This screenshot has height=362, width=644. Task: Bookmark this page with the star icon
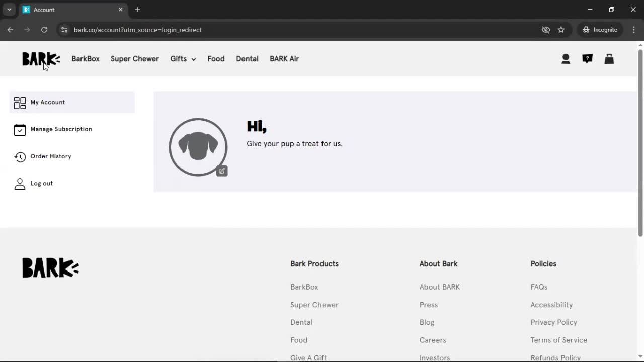(x=561, y=30)
